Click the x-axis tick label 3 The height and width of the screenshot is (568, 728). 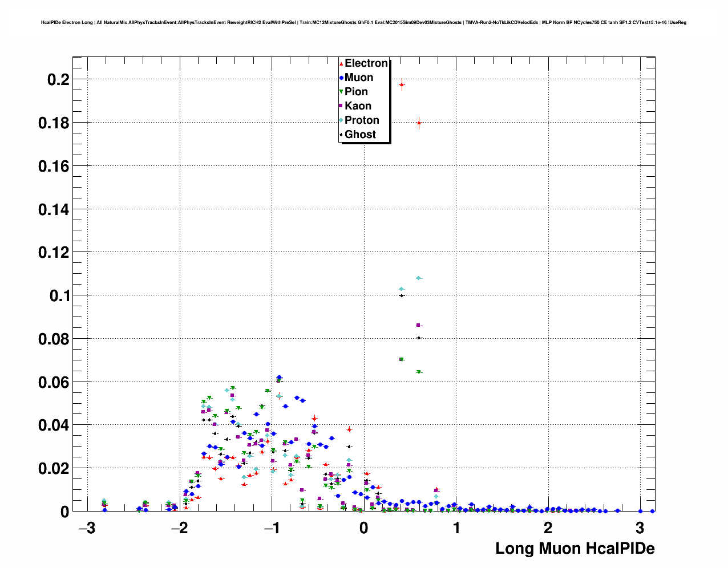[x=640, y=528]
